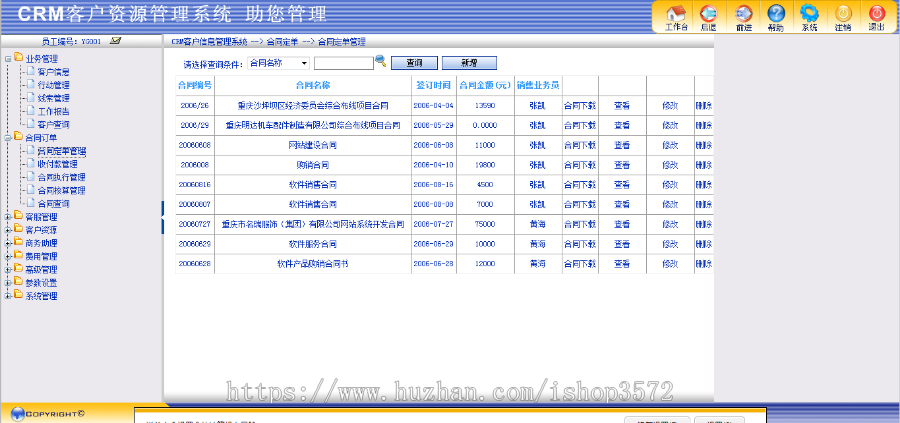Click the 销售业务员 column header

coord(538,85)
